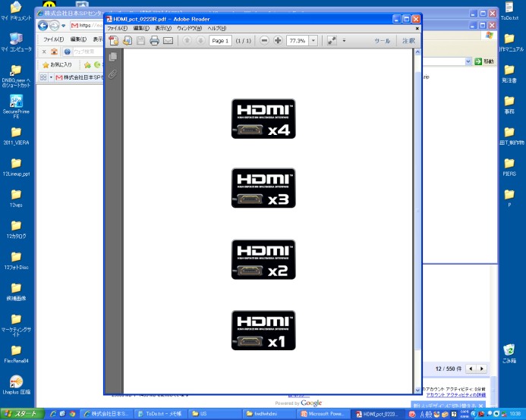Screen dimensions: 526x420
Task: Go to next page arrow in Reader
Action: [x=200, y=40]
